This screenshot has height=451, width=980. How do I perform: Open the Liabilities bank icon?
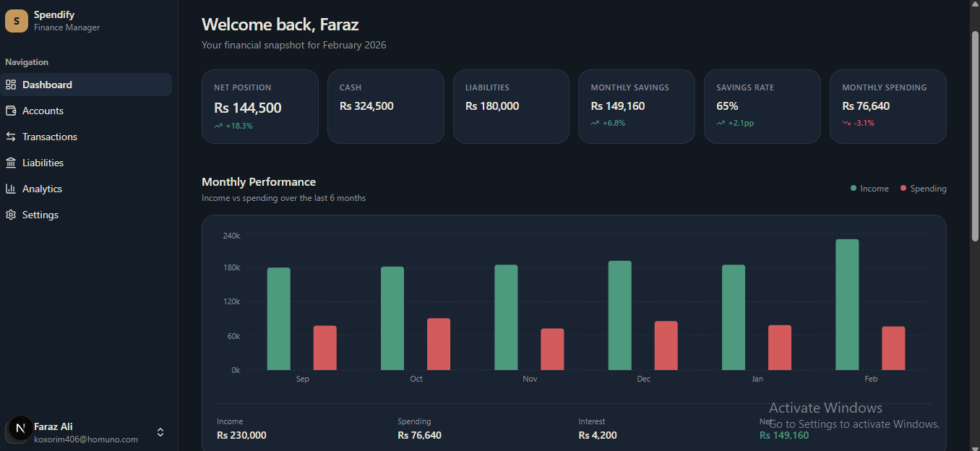point(11,163)
